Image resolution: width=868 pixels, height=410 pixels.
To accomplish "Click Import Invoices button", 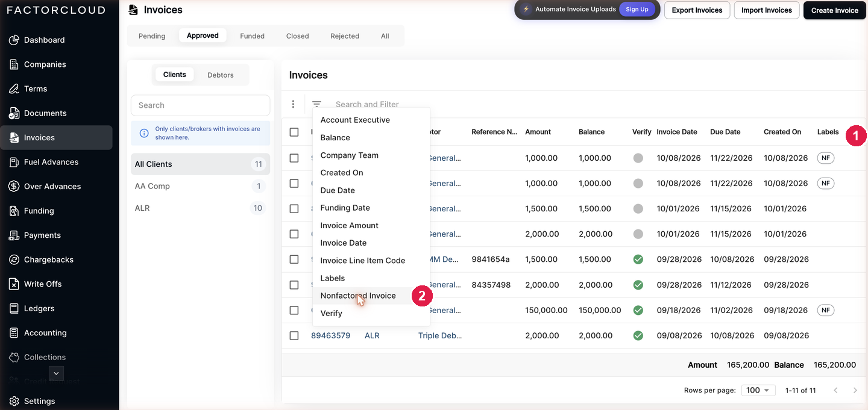I will coord(767,10).
